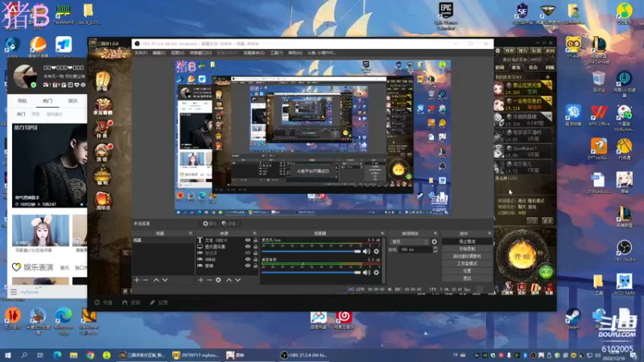The width and height of the screenshot is (644, 362).
Task: Click 退出 button in OBS controls
Action: [x=467, y=278]
